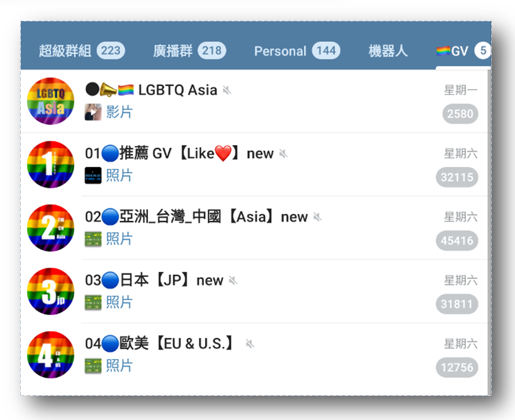
Task: Click the rainbow number 2 avatar
Action: pyautogui.click(x=51, y=228)
